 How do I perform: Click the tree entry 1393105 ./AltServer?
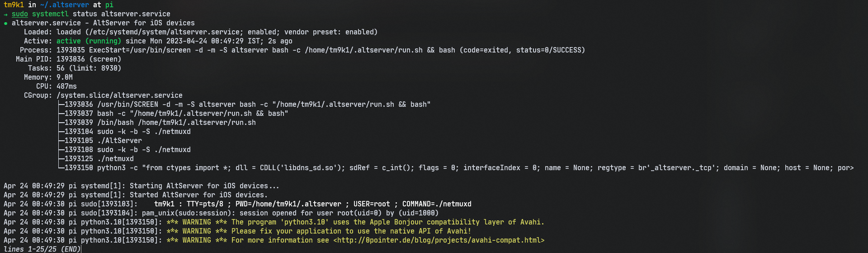pos(103,141)
